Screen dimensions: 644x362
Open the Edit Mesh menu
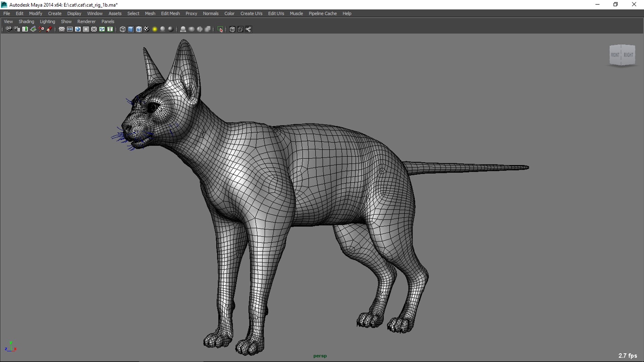point(170,13)
